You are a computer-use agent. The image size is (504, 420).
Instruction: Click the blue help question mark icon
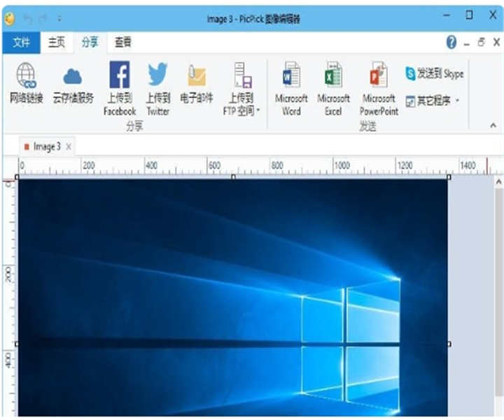[x=451, y=43]
